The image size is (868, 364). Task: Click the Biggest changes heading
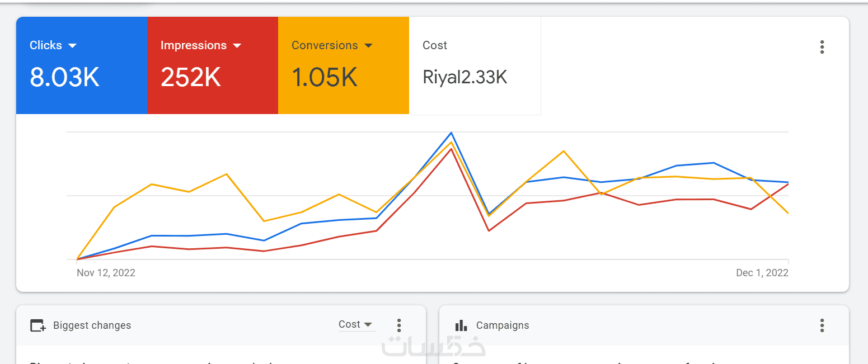coord(92,325)
